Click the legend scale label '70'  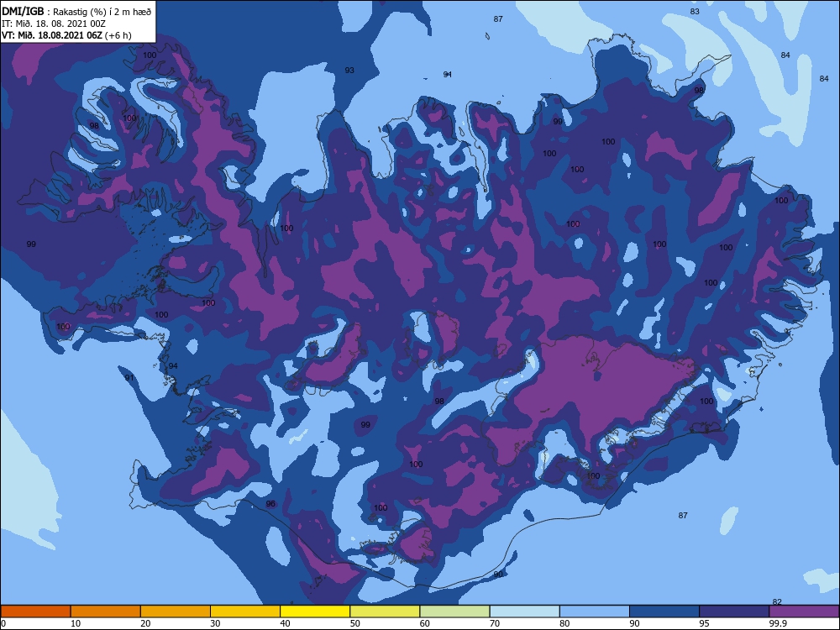point(495,623)
